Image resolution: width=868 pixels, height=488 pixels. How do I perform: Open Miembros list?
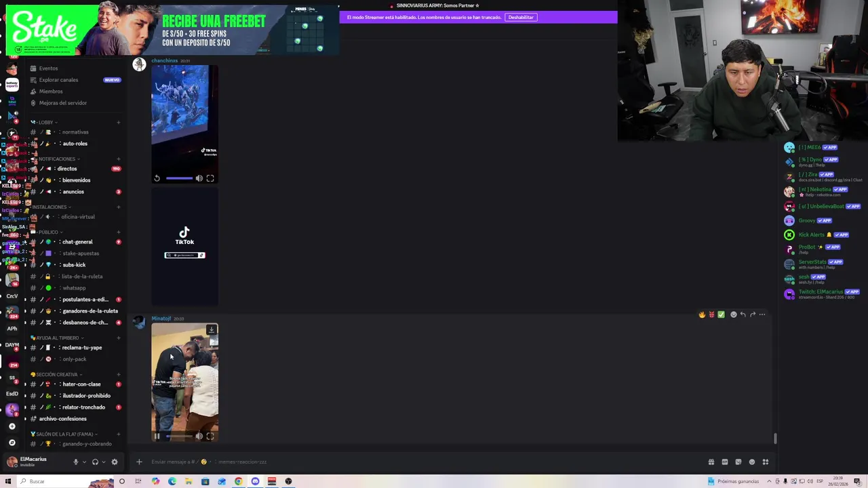51,91
